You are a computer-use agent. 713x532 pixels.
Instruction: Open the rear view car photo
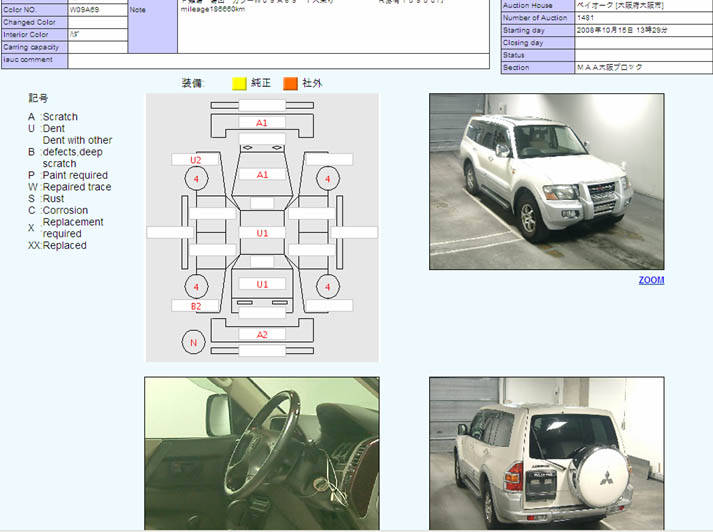tap(547, 453)
